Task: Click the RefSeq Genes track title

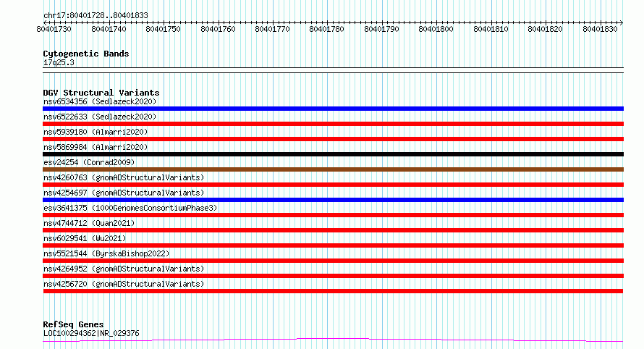Action: 74,324
